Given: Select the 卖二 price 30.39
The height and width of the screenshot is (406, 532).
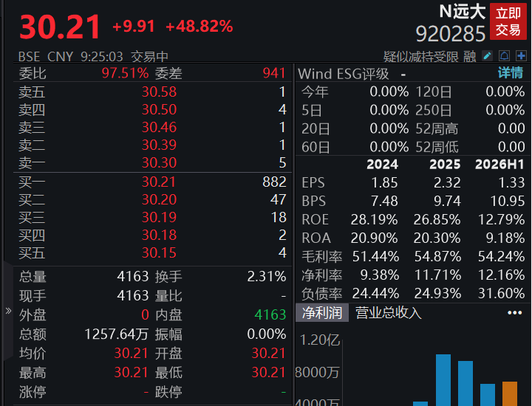Looking at the screenshot, I should point(159,145).
